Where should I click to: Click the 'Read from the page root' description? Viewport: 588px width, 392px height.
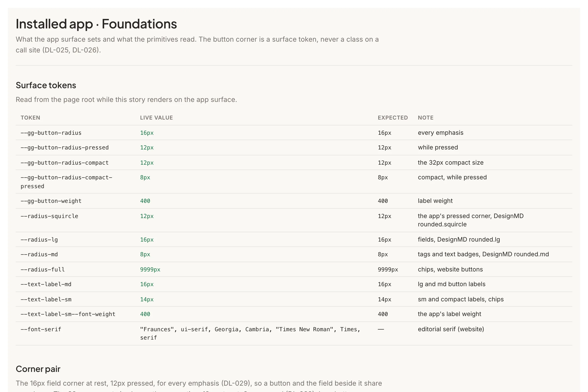126,100
